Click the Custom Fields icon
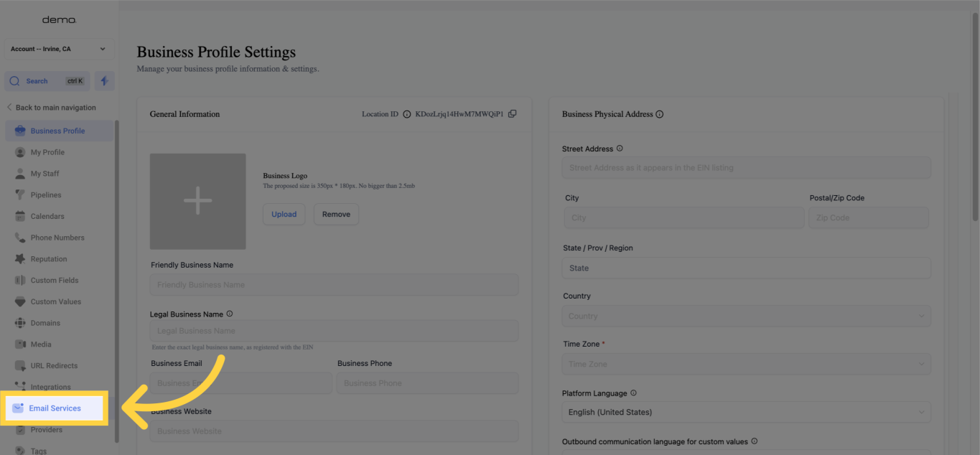980x455 pixels. click(20, 281)
